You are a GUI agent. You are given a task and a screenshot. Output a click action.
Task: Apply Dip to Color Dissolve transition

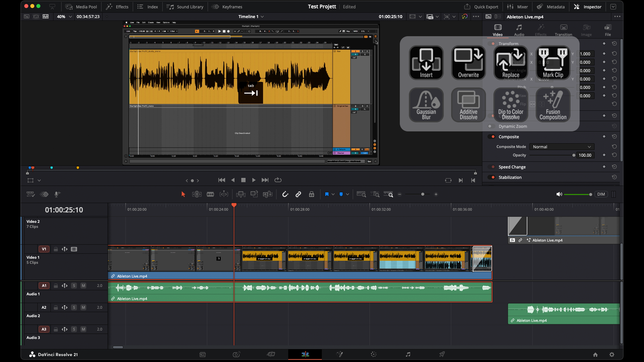click(x=511, y=105)
